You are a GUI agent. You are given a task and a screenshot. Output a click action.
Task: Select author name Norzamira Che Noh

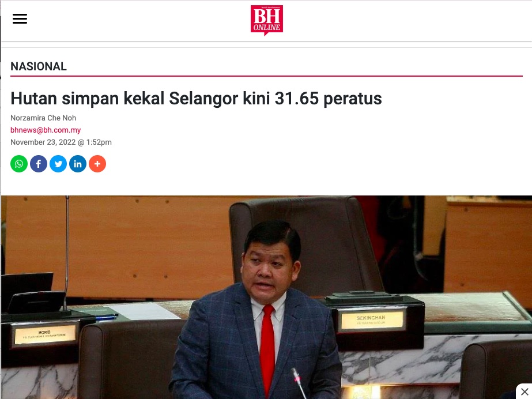[x=43, y=118]
